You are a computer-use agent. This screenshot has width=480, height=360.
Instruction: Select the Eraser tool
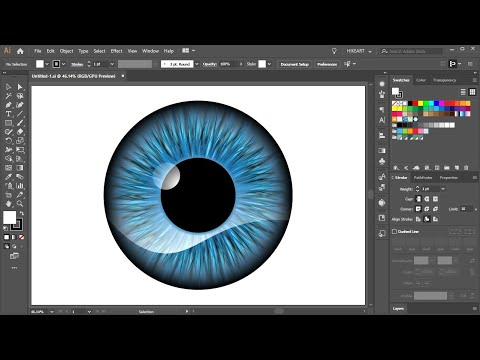[x=20, y=132]
